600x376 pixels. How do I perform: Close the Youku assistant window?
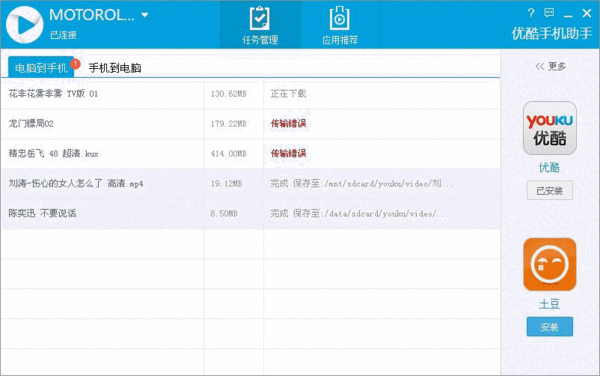click(587, 13)
